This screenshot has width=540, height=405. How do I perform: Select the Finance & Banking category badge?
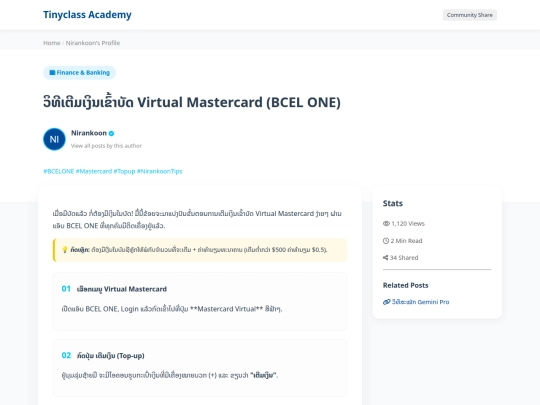[x=80, y=73]
